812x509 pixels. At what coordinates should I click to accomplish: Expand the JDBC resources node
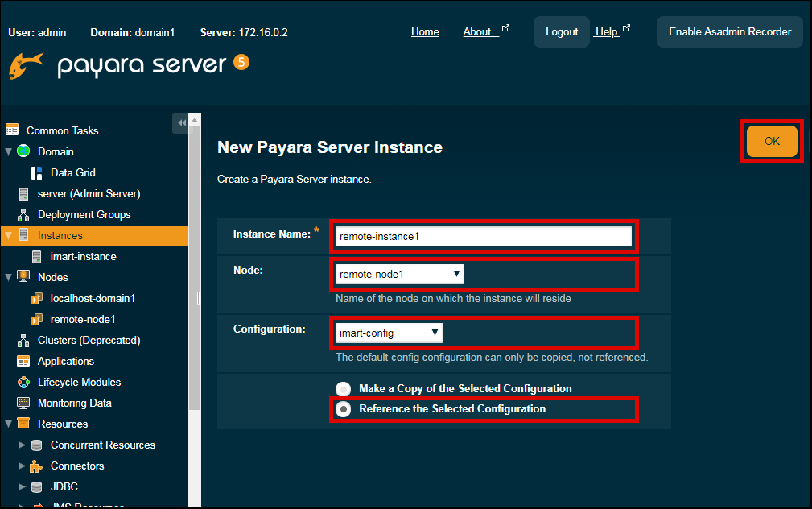tap(22, 487)
